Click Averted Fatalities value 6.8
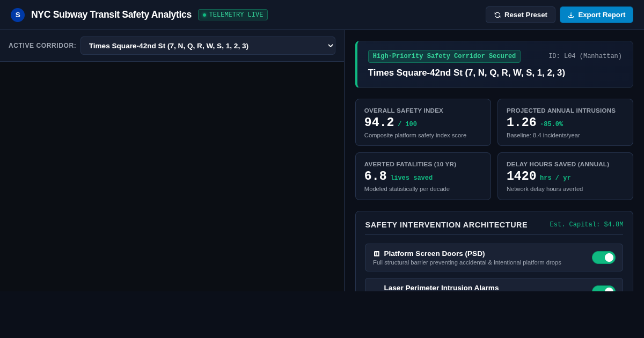 (375, 177)
